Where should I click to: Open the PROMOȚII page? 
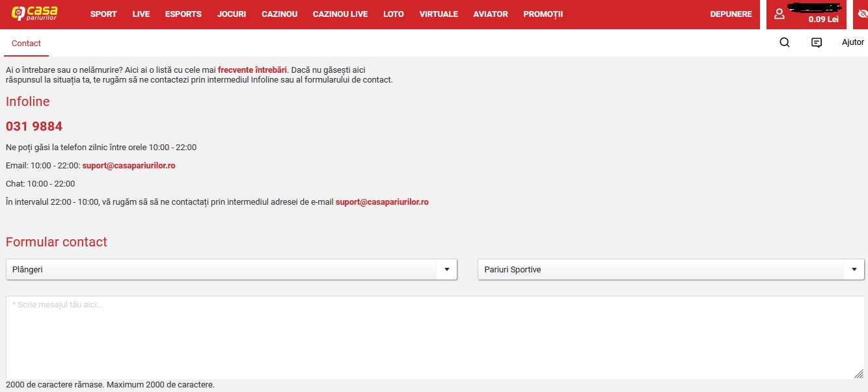[543, 14]
